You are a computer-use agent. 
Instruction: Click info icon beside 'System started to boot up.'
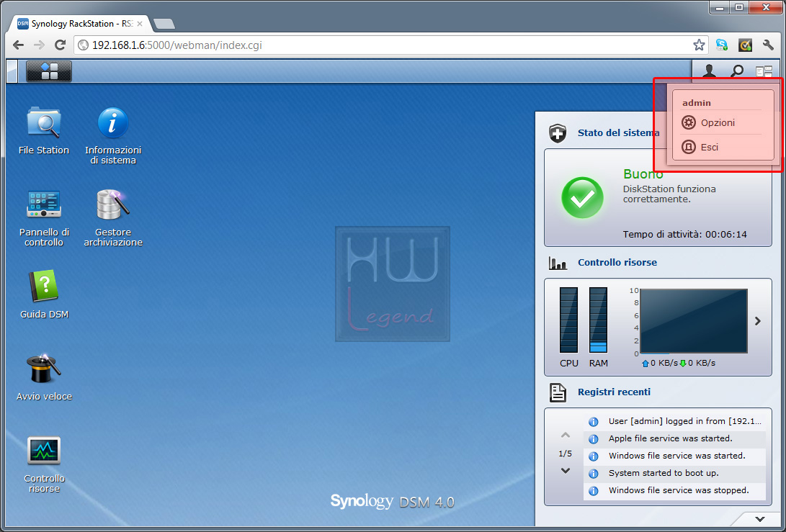click(x=594, y=474)
